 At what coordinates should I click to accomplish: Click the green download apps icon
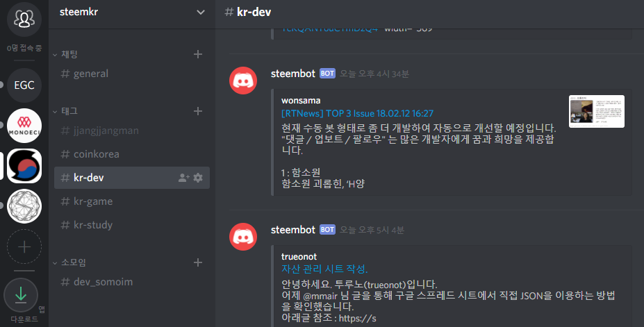point(21,295)
